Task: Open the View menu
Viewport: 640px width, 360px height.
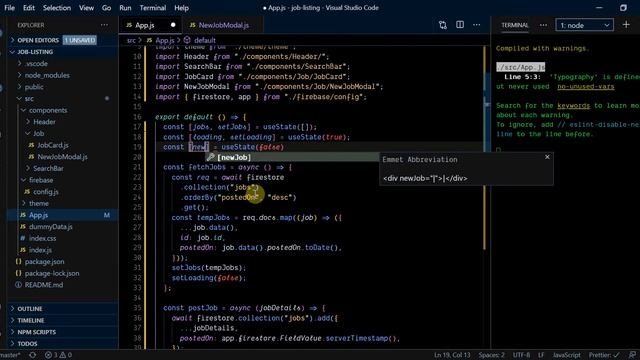Action: click(x=86, y=8)
